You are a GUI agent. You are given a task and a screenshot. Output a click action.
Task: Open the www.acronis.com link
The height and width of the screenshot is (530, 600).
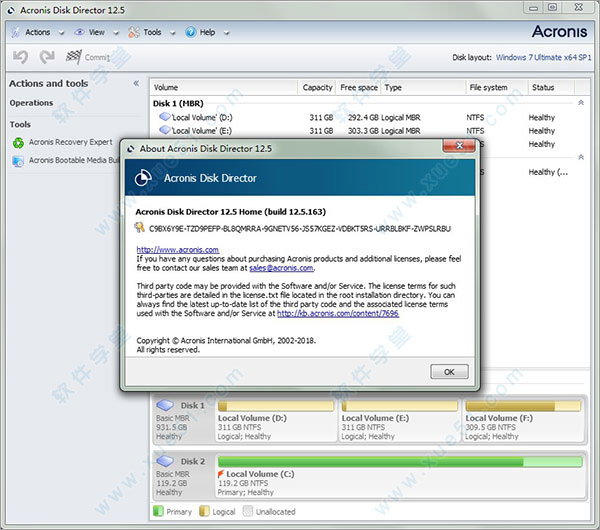tap(177, 249)
